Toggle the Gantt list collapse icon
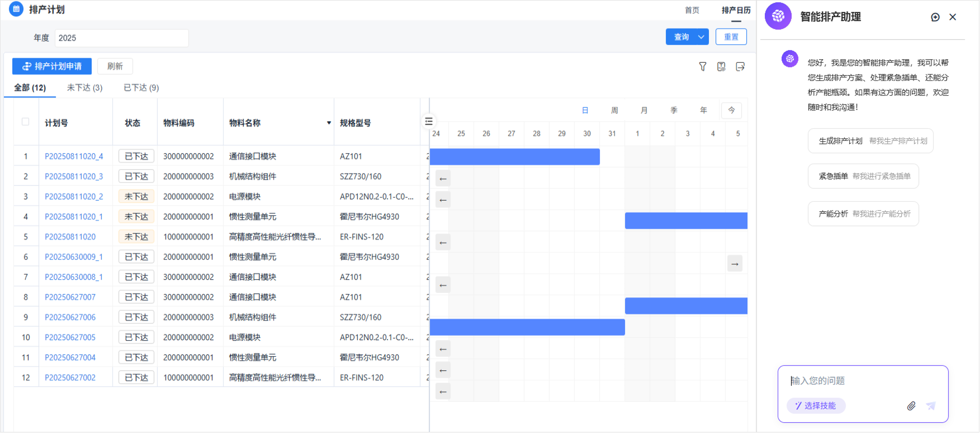This screenshot has height=433, width=980. click(429, 121)
